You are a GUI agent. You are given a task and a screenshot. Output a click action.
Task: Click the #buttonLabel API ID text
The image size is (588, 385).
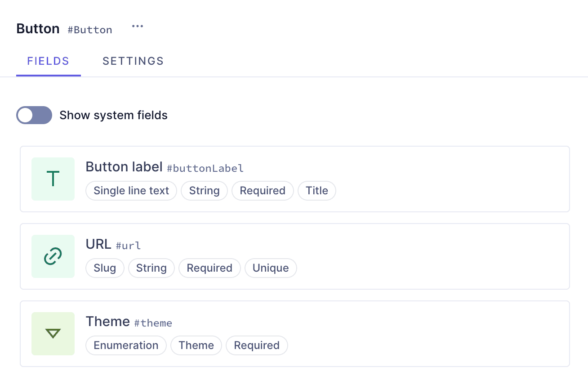point(205,168)
